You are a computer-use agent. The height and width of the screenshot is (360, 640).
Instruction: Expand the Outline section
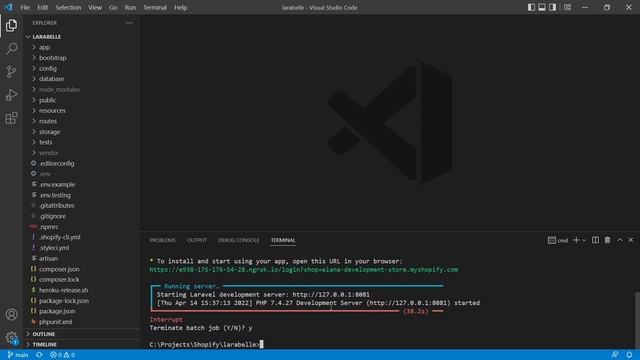pyautogui.click(x=82, y=334)
